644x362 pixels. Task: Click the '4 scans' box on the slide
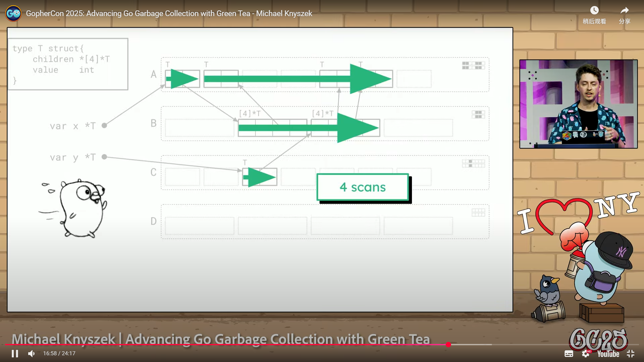pos(363,187)
